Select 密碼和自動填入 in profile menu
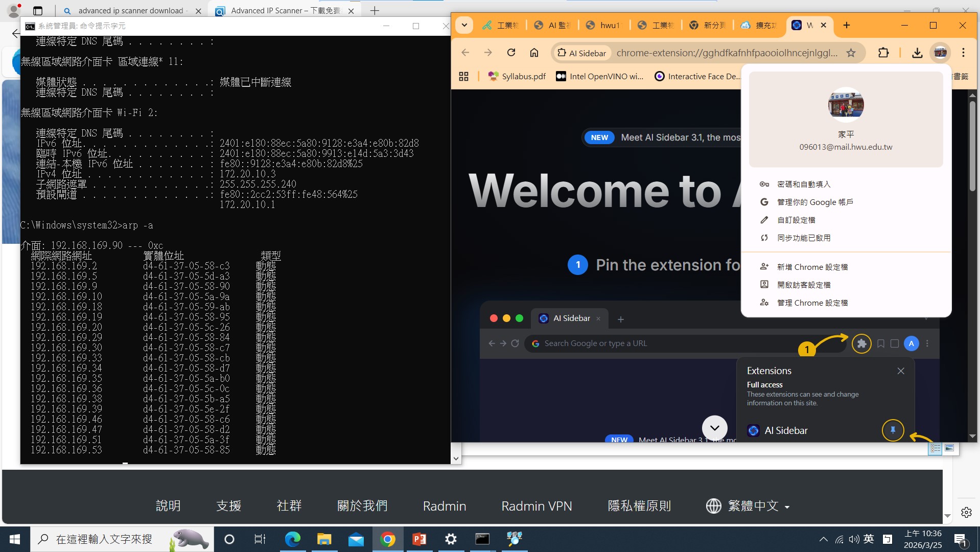Viewport: 980px width, 552px height. tap(803, 184)
